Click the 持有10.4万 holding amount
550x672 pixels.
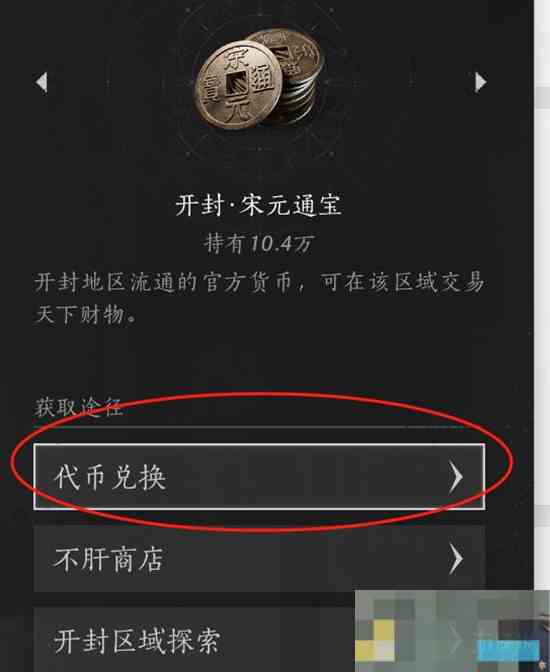pyautogui.click(x=258, y=244)
